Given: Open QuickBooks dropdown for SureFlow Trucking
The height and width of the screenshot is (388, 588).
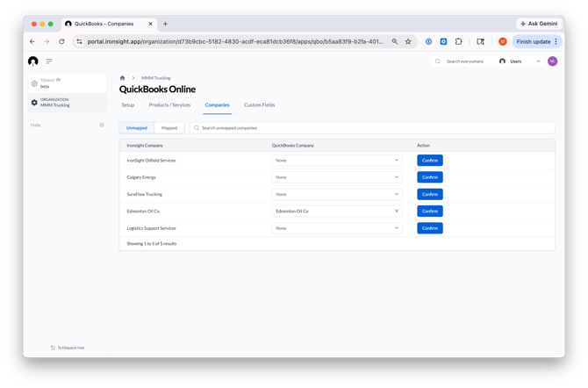Looking at the screenshot, I should point(337,194).
